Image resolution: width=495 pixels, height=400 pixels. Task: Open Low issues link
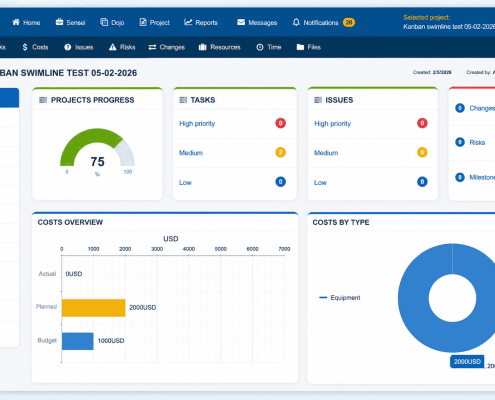coord(320,182)
